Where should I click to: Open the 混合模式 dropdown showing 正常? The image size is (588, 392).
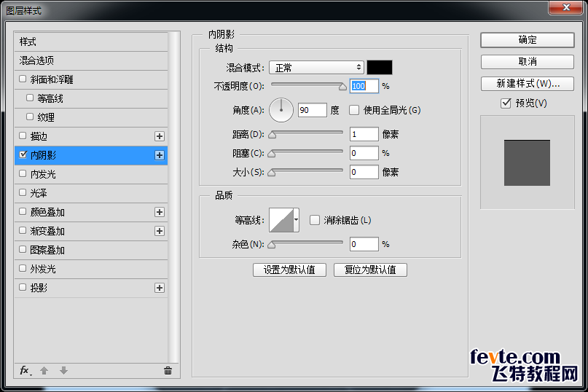click(x=316, y=68)
